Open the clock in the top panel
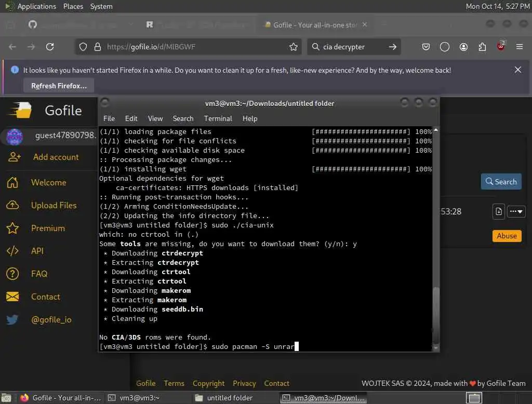The height and width of the screenshot is (404, 532). click(497, 6)
